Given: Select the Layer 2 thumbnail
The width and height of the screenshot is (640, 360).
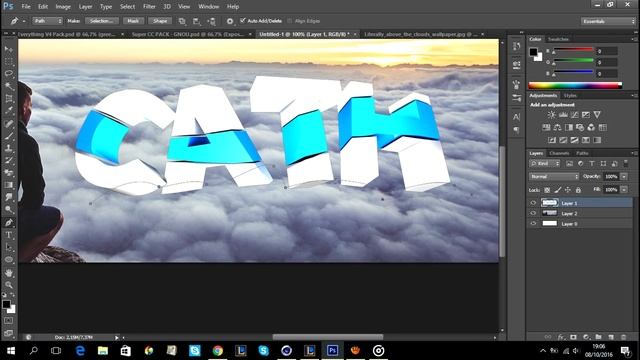Looking at the screenshot, I should pyautogui.click(x=549, y=213).
